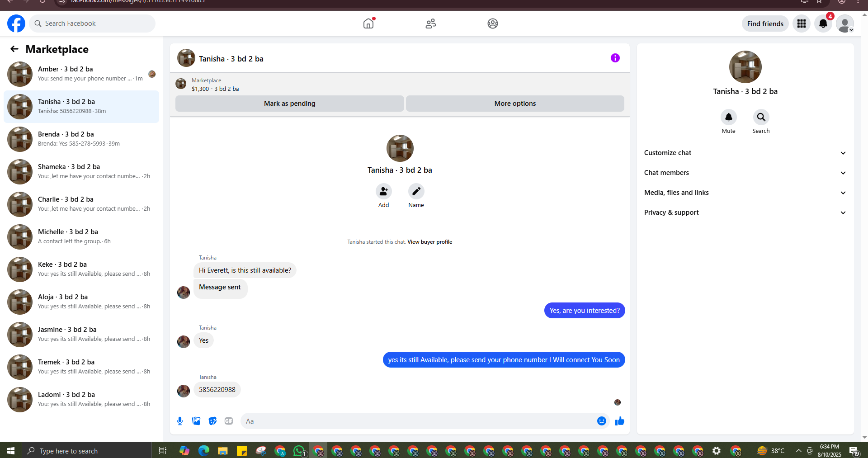The height and width of the screenshot is (458, 868).
Task: Choose a sticker icon
Action: point(212,421)
